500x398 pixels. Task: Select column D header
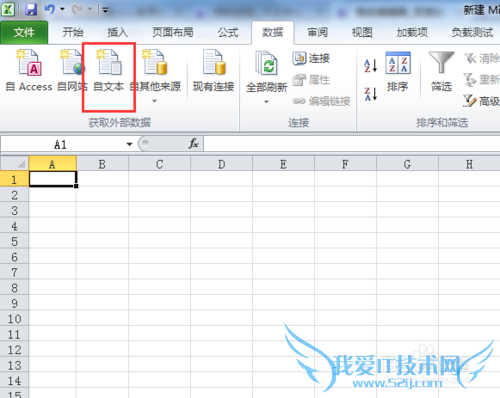click(x=222, y=164)
